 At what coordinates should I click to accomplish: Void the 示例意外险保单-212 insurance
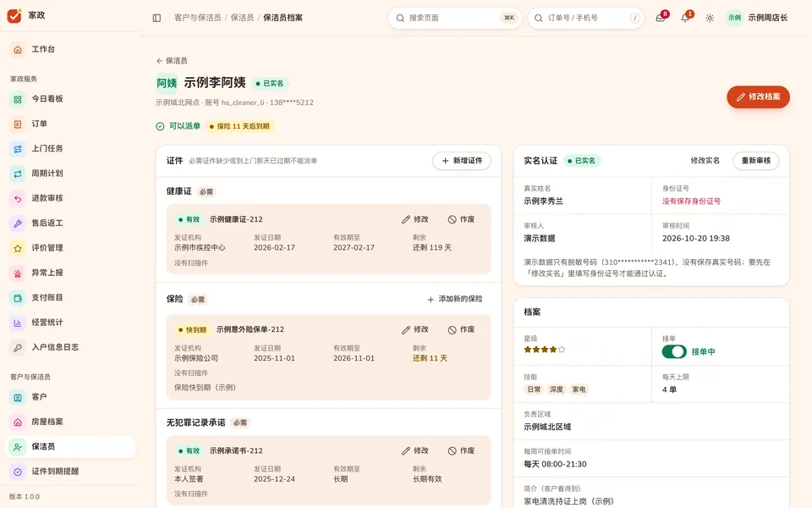[462, 329]
